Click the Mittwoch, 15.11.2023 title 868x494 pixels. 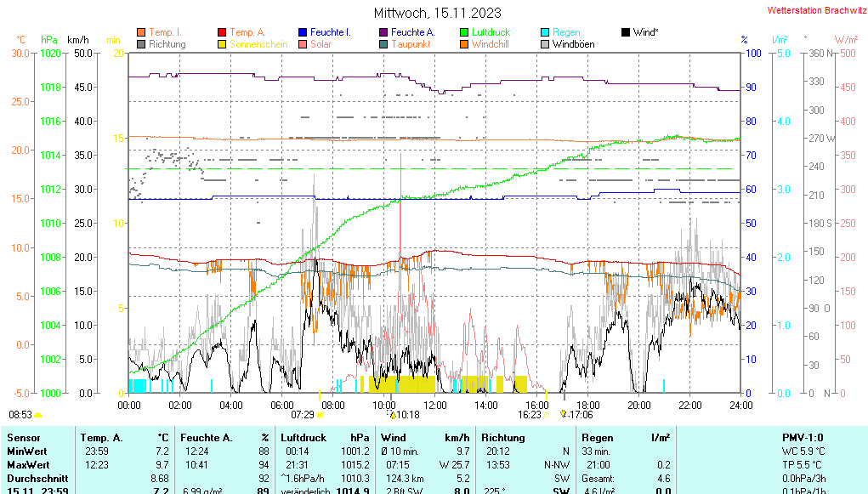point(437,13)
